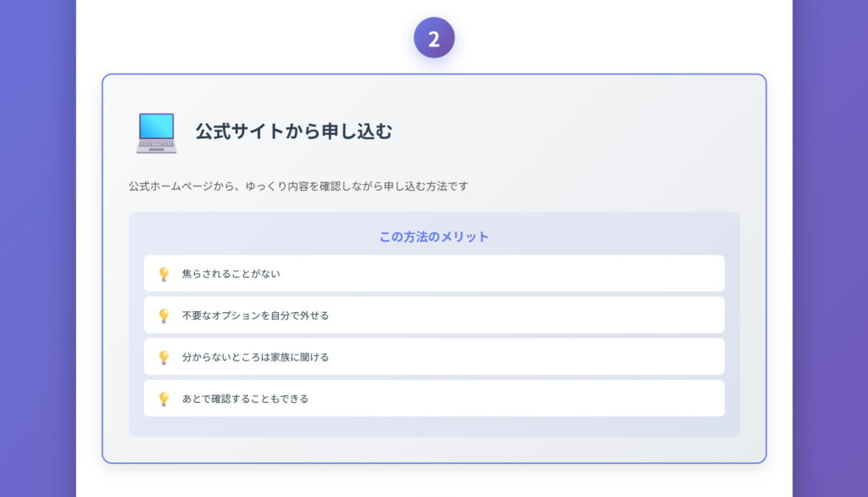Click the lightbulb beside 焦らされることがない

coord(164,274)
